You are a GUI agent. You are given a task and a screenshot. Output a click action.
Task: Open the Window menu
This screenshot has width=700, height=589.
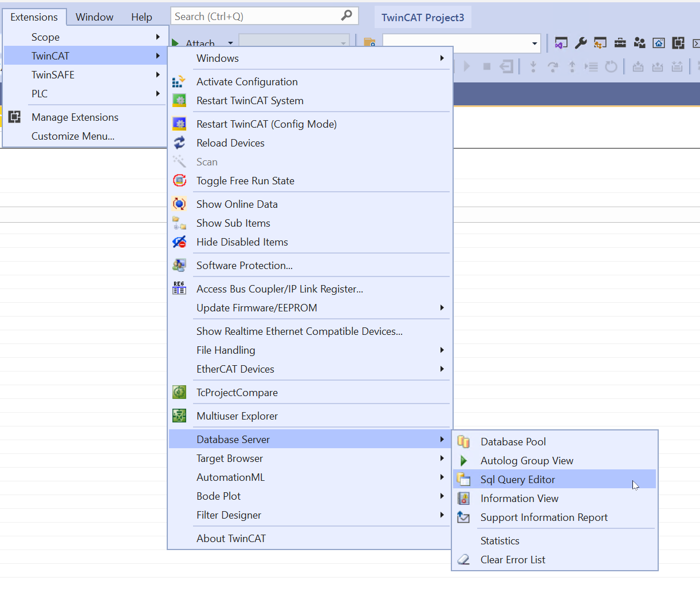pyautogui.click(x=95, y=17)
